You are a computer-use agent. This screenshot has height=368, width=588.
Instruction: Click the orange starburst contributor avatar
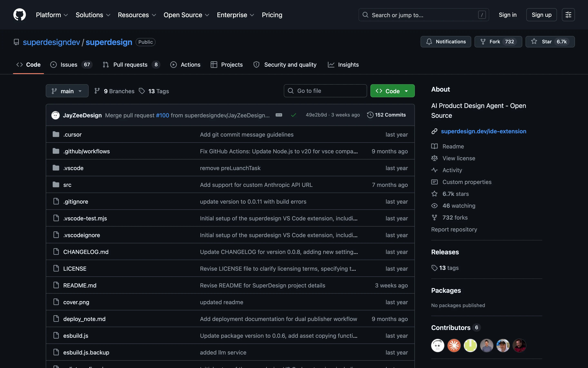(x=454, y=345)
